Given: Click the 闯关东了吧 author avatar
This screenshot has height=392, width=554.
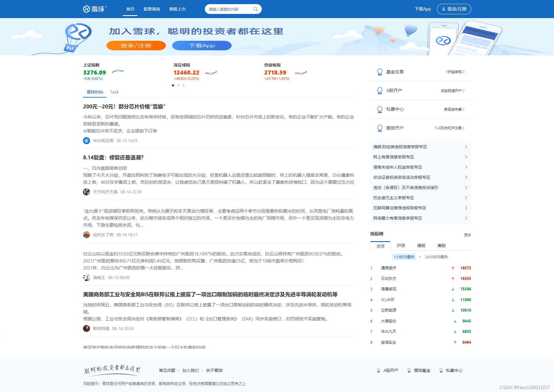Looking at the screenshot, I should point(87,235).
